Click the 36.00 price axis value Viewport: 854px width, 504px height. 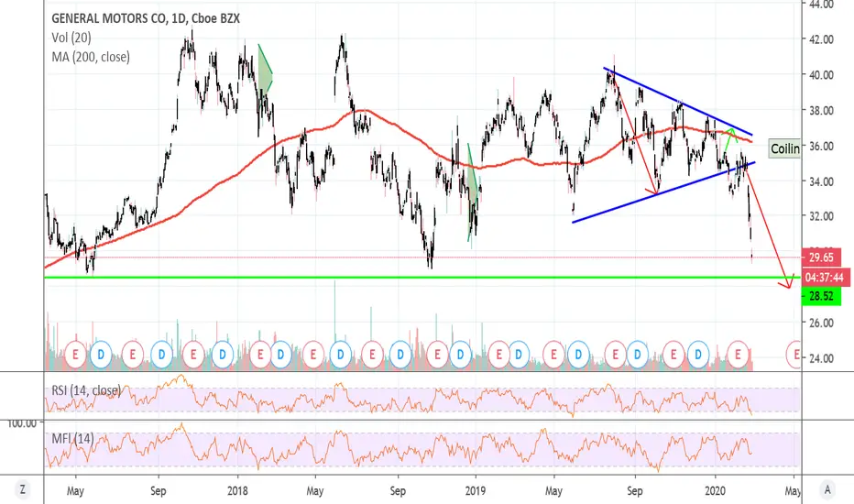[821, 146]
